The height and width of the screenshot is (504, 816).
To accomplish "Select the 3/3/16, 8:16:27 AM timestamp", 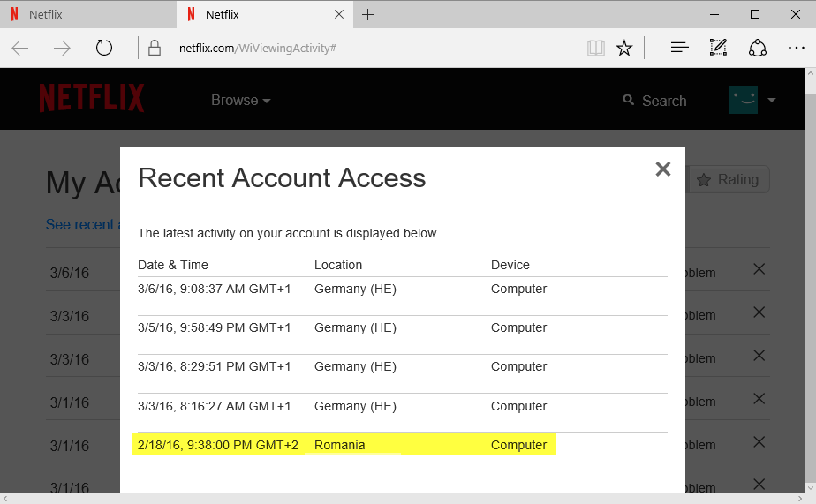I will [214, 406].
